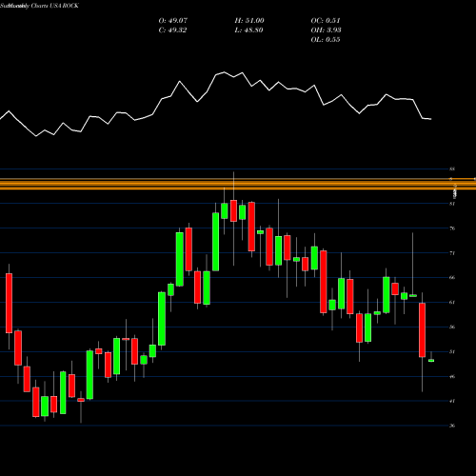This screenshot has height=476, width=476.
Task: Click the price axis label '76'
Action: pos(452,228)
